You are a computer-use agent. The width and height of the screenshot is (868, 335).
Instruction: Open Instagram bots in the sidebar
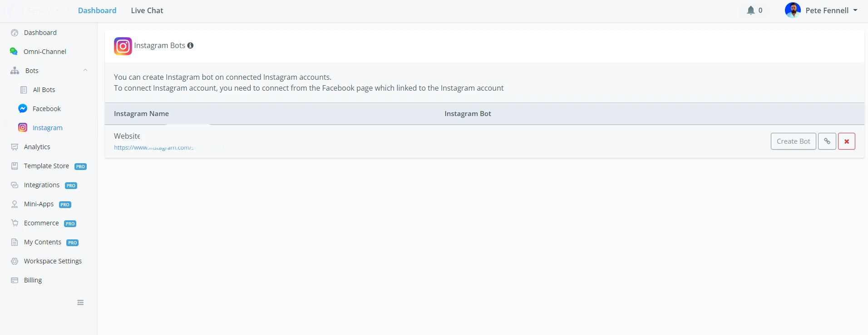[47, 128]
